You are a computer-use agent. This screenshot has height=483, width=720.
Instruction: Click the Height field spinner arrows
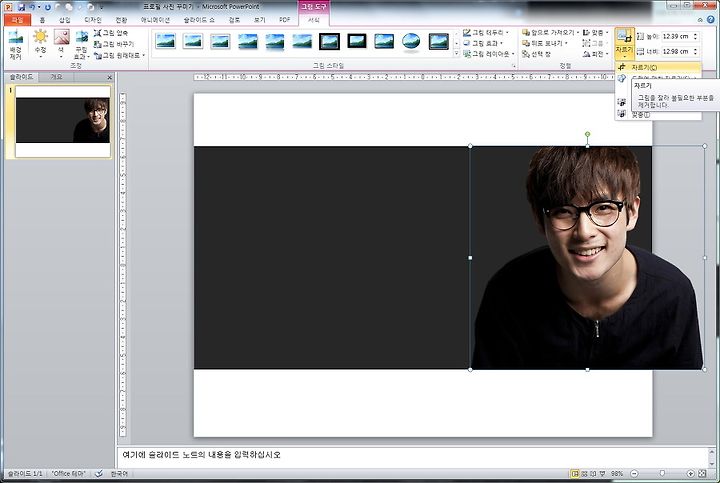[x=696, y=36]
